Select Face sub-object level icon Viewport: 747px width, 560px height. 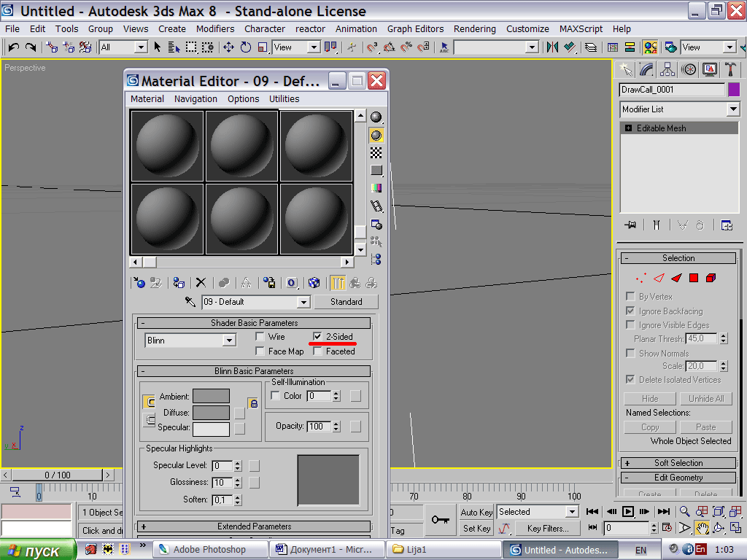click(676, 278)
